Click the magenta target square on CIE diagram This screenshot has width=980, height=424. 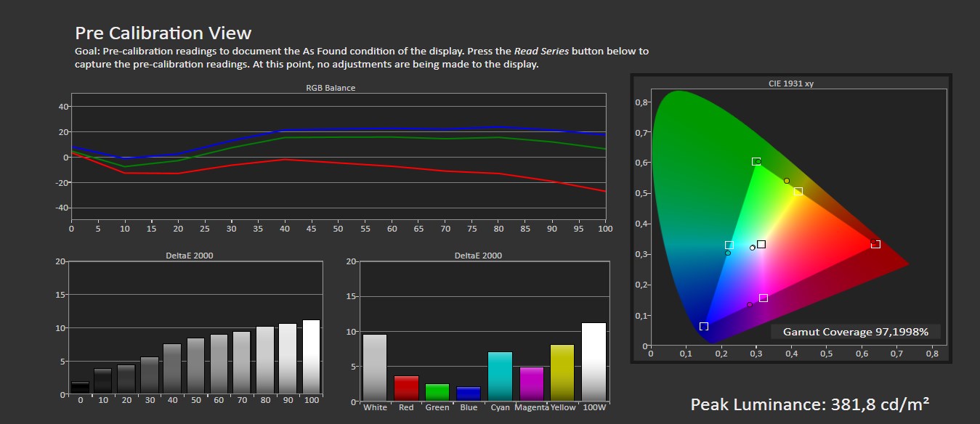pos(764,298)
